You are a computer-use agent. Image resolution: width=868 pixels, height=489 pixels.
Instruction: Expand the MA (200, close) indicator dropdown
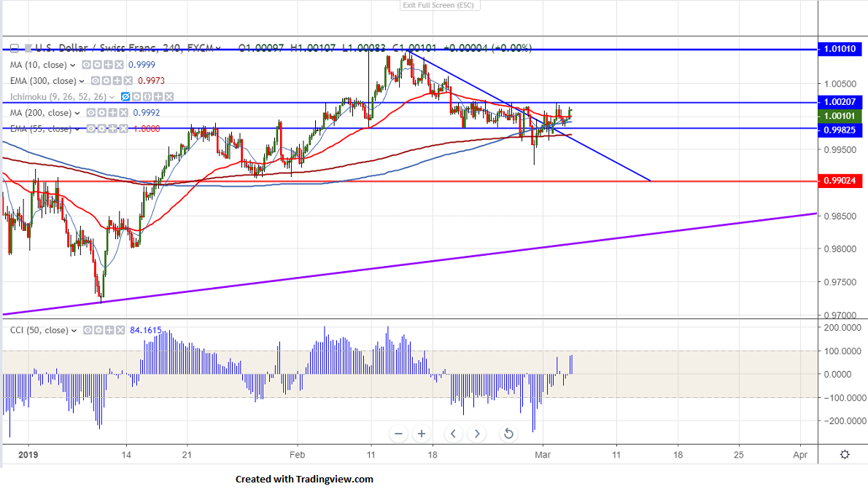coord(77,113)
